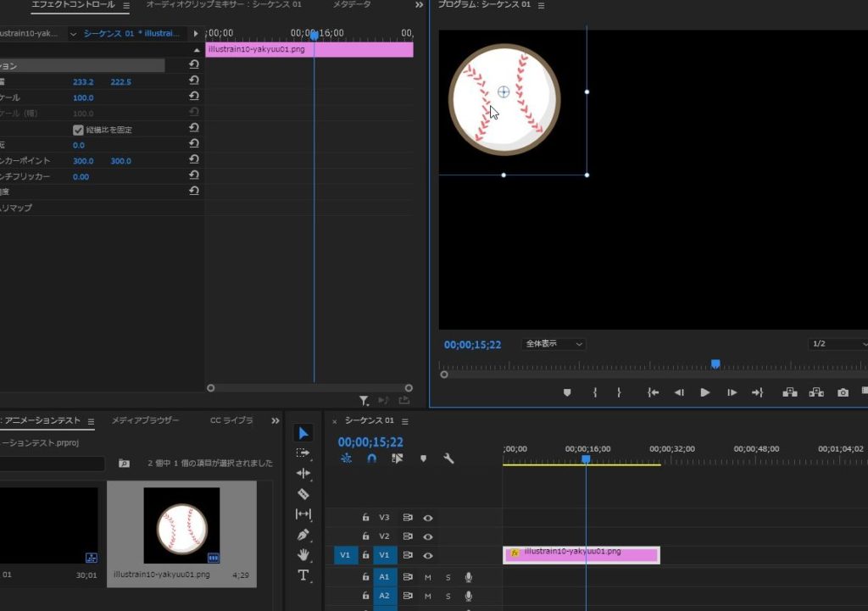Image resolution: width=868 pixels, height=611 pixels.
Task: Click Export Frame camera icon
Action: (x=843, y=392)
